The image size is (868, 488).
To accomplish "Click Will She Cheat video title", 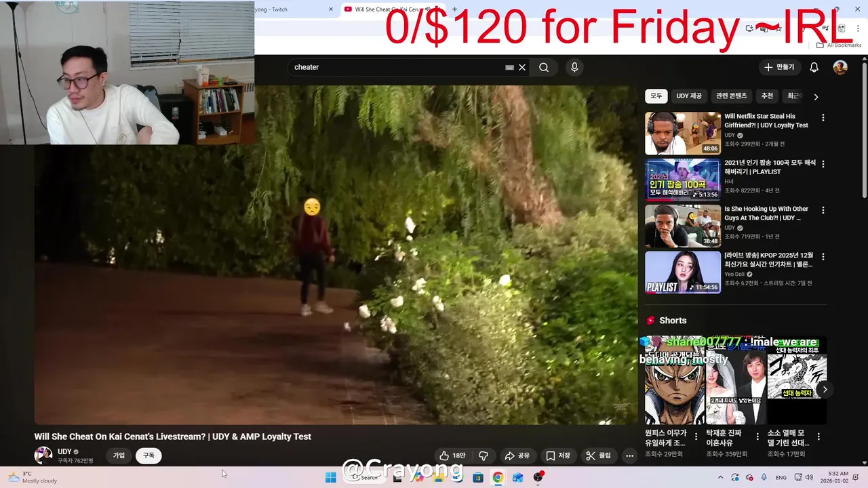I will (173, 436).
